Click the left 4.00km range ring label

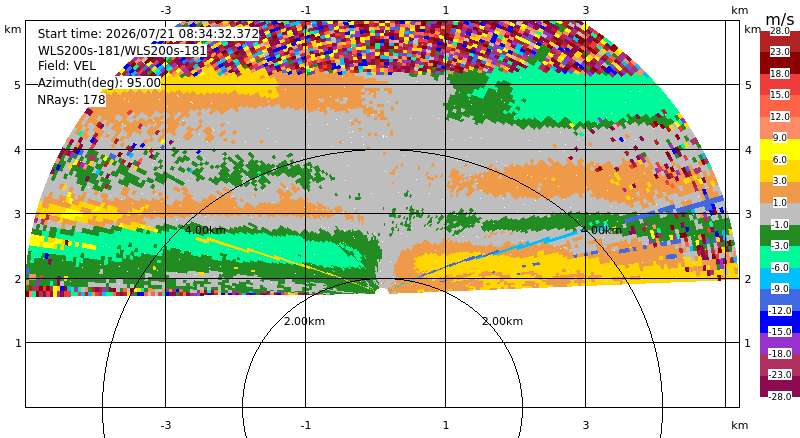(205, 230)
